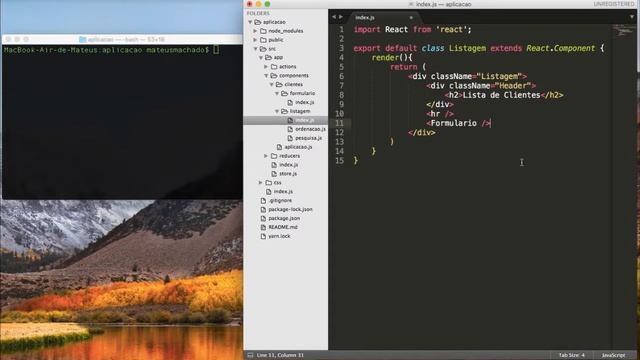Screen dimensions: 640x360
Task: Click Line 11, Column 31 status text
Action: [280, 355]
